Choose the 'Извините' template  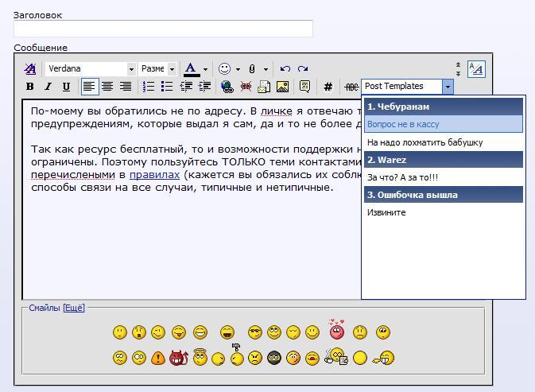(x=387, y=212)
